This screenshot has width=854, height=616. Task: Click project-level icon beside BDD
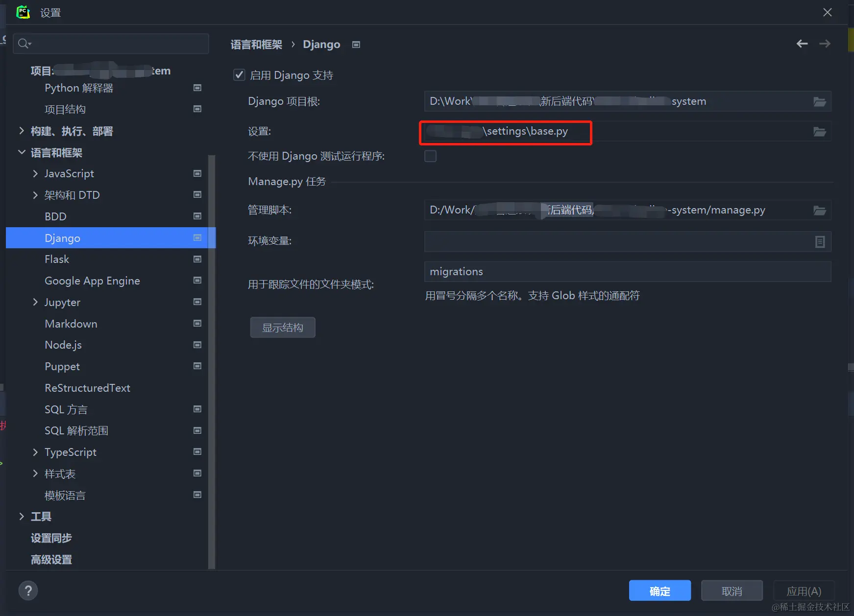[x=197, y=216]
